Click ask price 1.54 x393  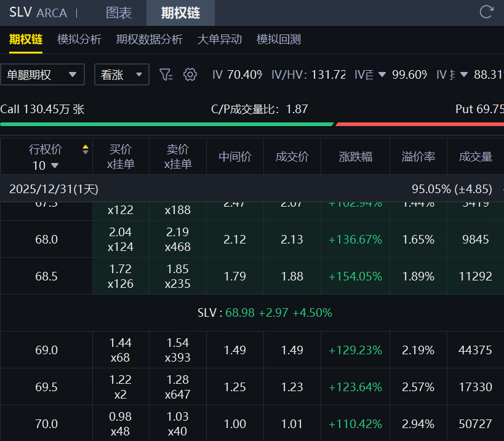pos(178,350)
